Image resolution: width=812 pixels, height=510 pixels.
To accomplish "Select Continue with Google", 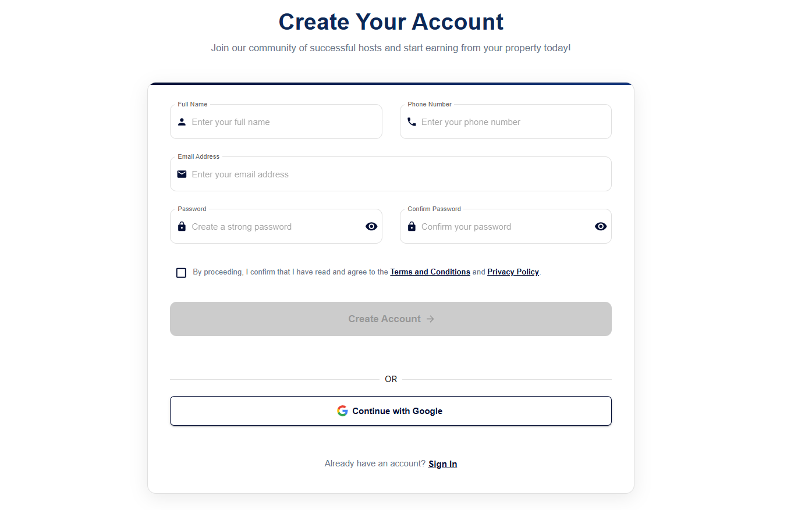I will coord(391,411).
